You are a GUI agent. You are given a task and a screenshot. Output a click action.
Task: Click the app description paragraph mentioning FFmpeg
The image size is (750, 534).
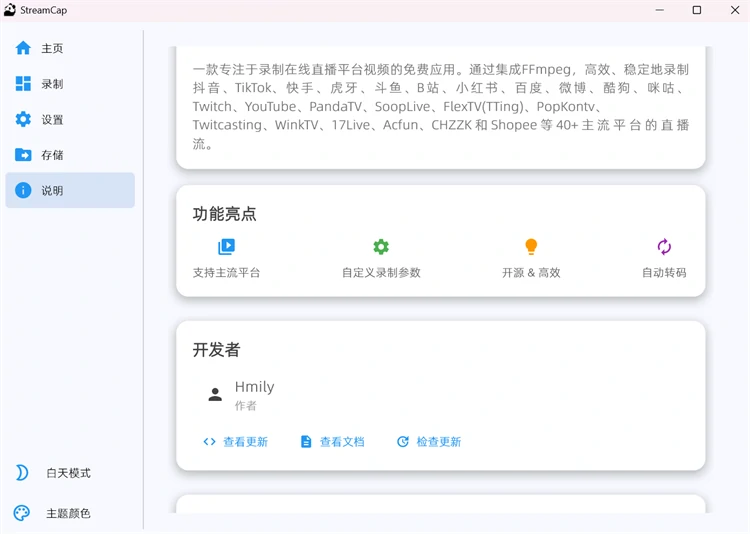click(441, 106)
